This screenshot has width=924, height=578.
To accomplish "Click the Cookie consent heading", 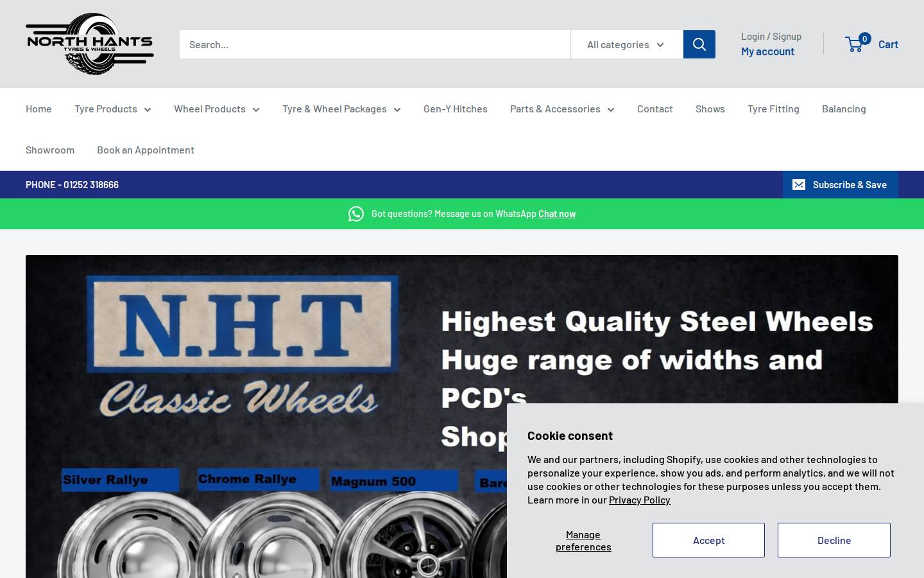I will (x=570, y=435).
